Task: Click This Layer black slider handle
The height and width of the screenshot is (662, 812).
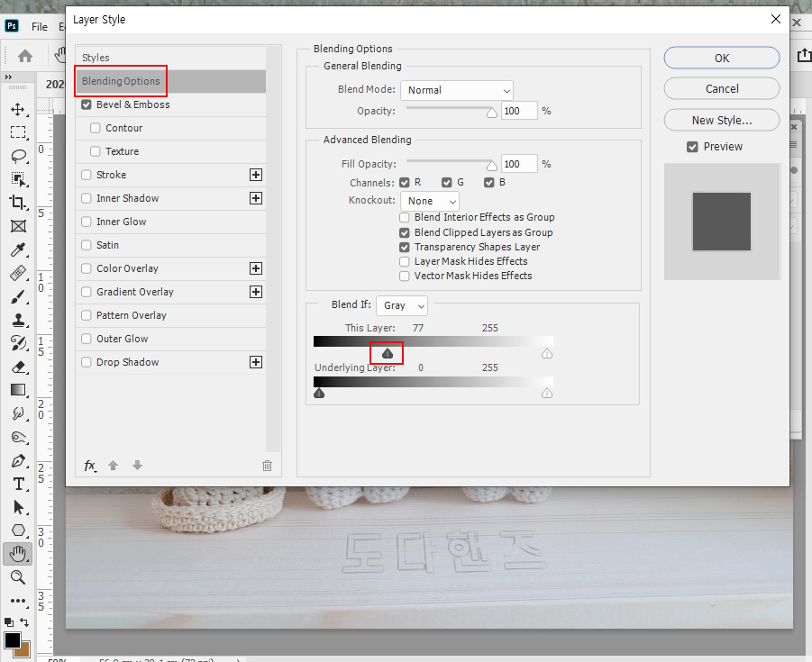Action: (x=388, y=353)
